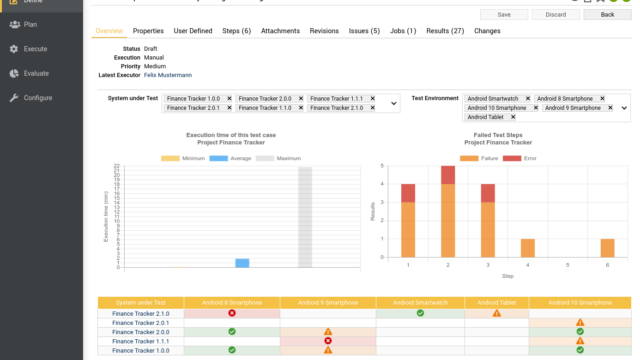Click warning icon for Tracker 2.0.1 Android 10
640x360 pixels.
580,322
